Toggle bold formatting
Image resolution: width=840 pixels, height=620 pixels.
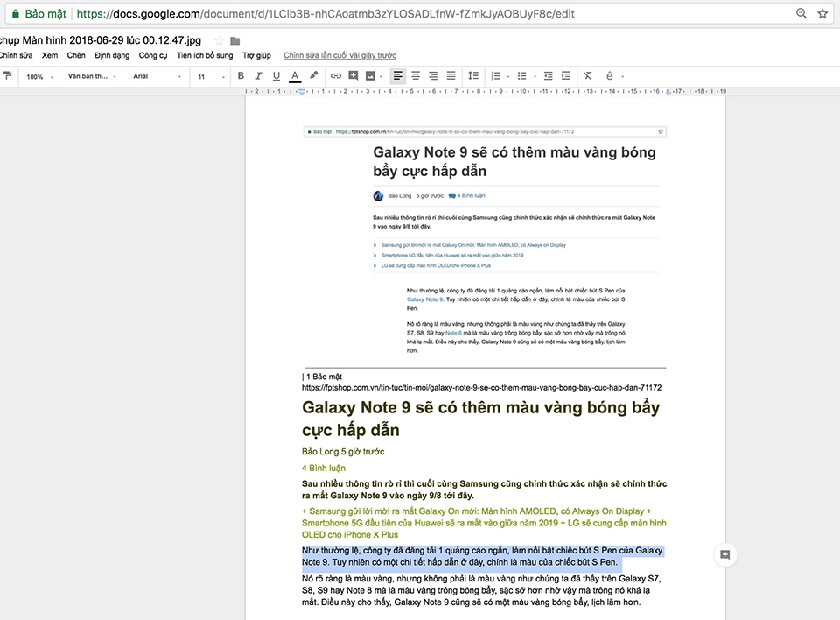tap(241, 76)
